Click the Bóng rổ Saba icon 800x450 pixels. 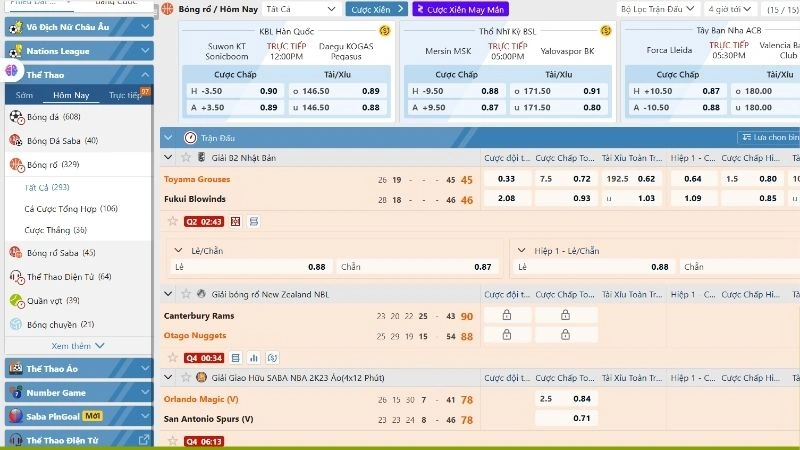tap(16, 253)
